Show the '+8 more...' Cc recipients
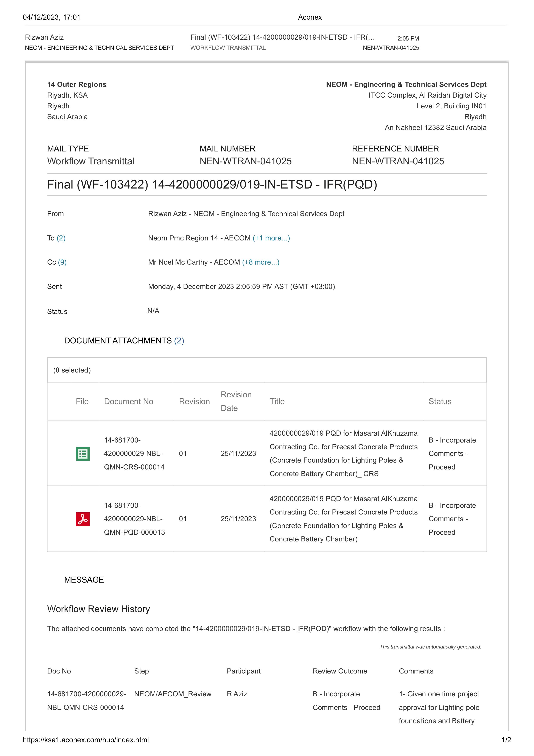Image resolution: width=534 pixels, height=756 pixels. [261, 262]
